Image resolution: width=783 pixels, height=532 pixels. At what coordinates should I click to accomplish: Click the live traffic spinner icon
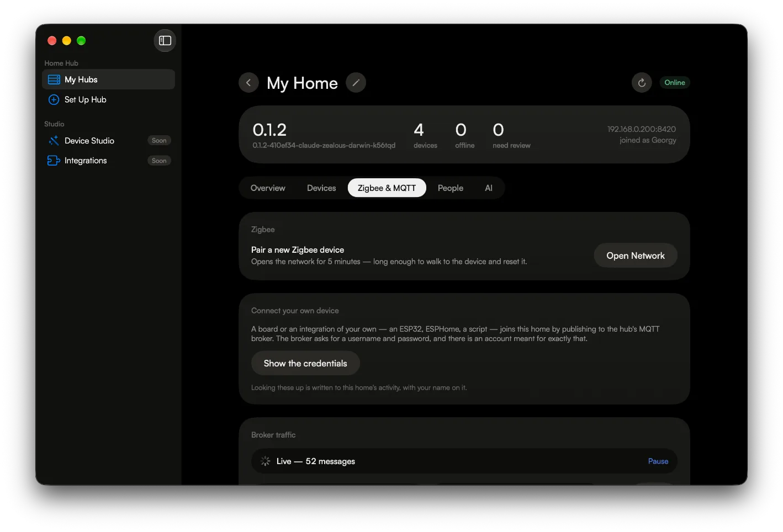(x=266, y=461)
